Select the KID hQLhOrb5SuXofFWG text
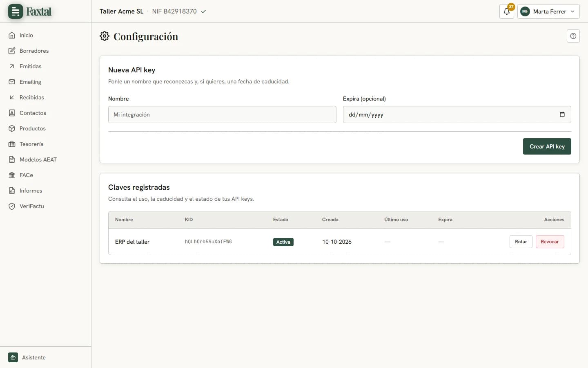Screen dimensions: 588x368 click(x=208, y=242)
